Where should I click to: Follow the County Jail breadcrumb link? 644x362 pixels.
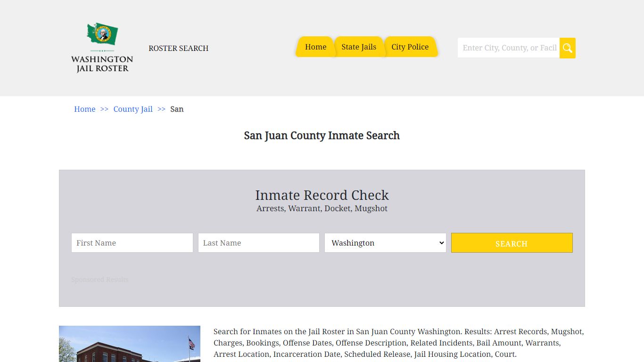(133, 109)
